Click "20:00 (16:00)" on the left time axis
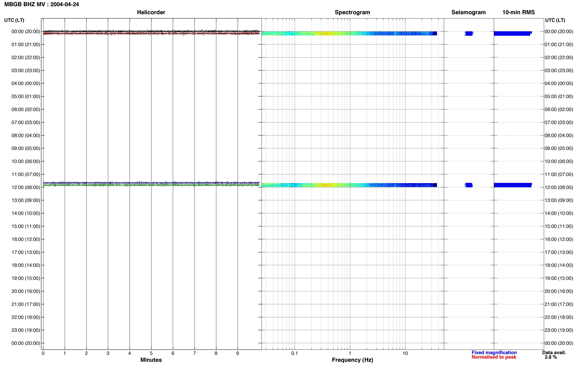This screenshot has width=588, height=368. (26, 291)
